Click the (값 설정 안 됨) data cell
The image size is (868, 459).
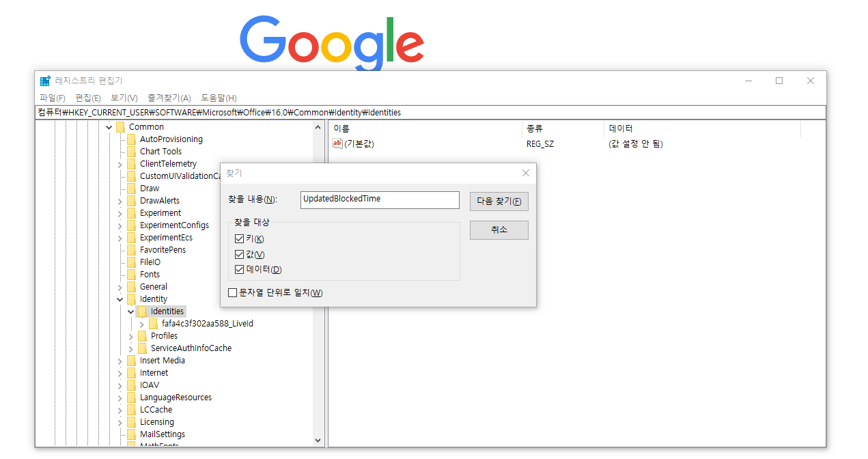coord(635,143)
